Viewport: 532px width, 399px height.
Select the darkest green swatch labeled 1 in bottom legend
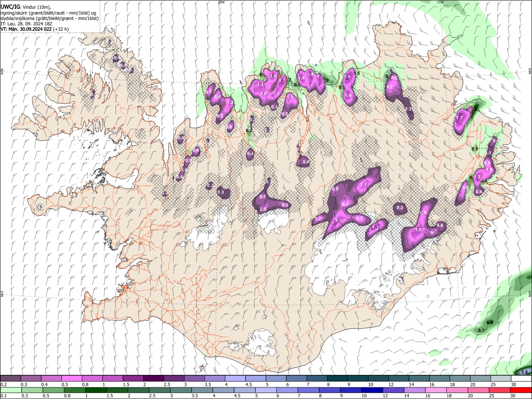(96, 390)
